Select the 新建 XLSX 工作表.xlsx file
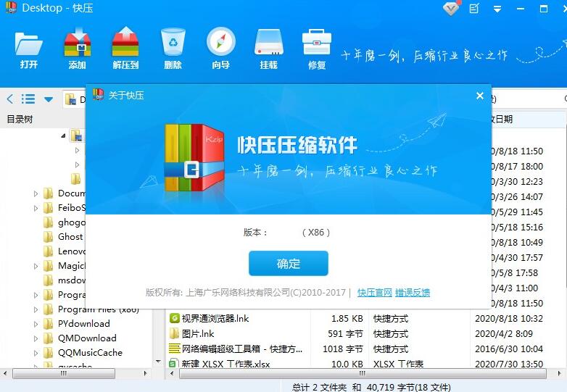This screenshot has width=567, height=392. (x=220, y=364)
